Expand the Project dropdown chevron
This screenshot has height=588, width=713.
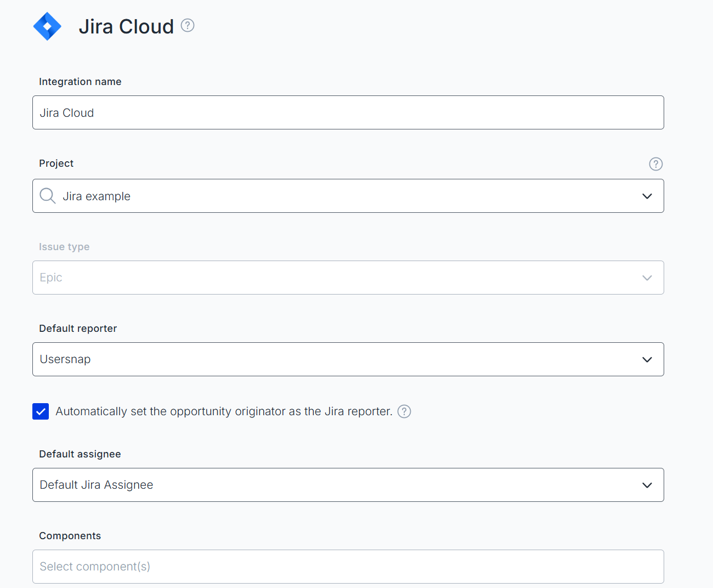(647, 196)
